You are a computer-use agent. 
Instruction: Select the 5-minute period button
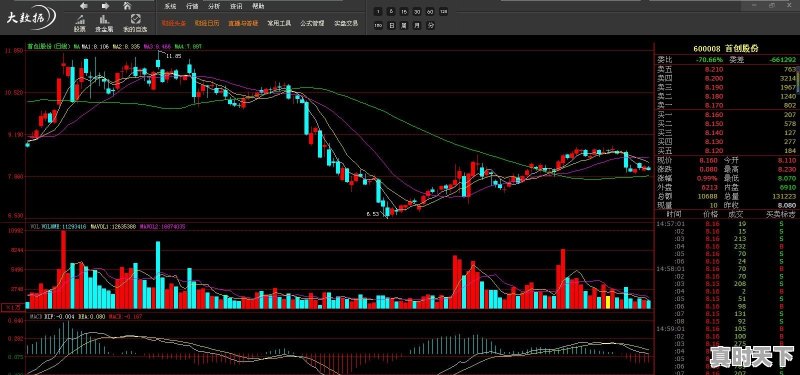coord(391,11)
